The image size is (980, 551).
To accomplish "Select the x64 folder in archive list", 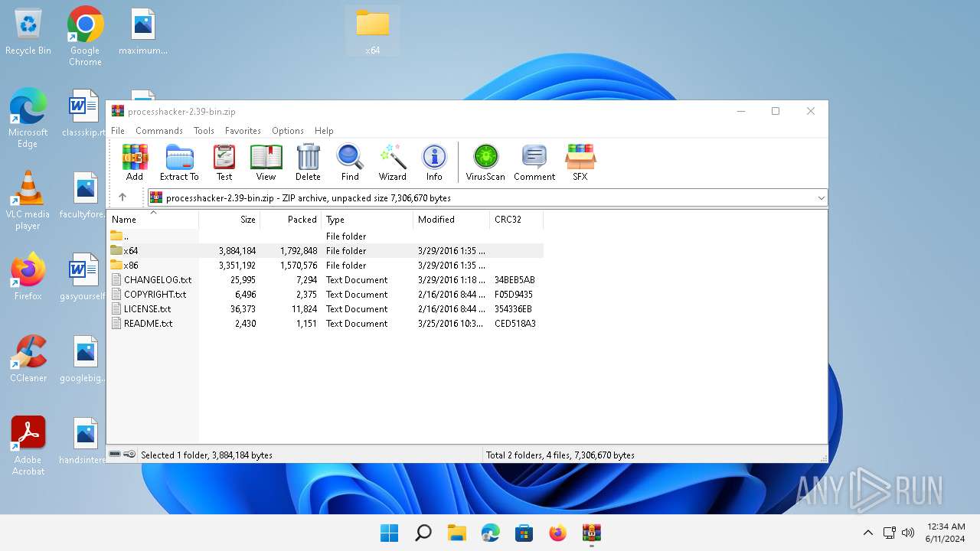I will [325, 251].
